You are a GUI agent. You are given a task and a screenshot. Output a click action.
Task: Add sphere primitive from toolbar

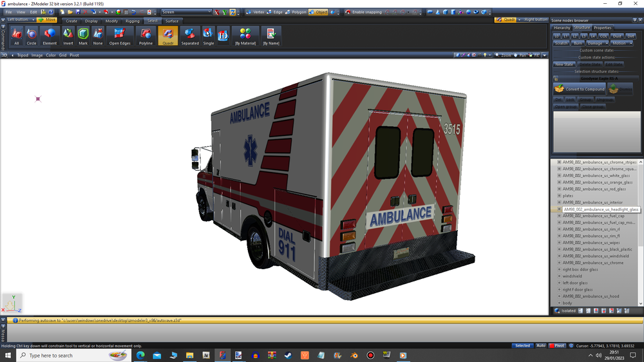click(x=468, y=12)
